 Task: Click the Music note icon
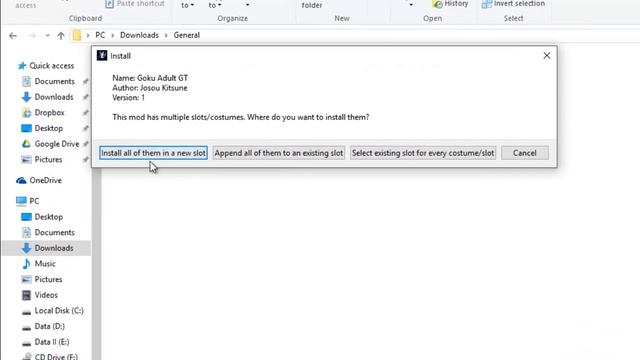point(27,264)
